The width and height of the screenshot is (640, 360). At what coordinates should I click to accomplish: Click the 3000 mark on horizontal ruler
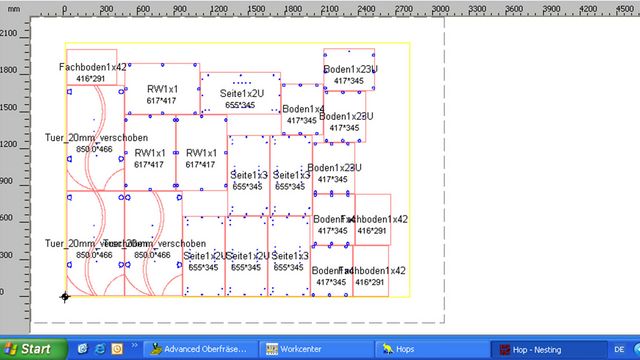pos(440,9)
